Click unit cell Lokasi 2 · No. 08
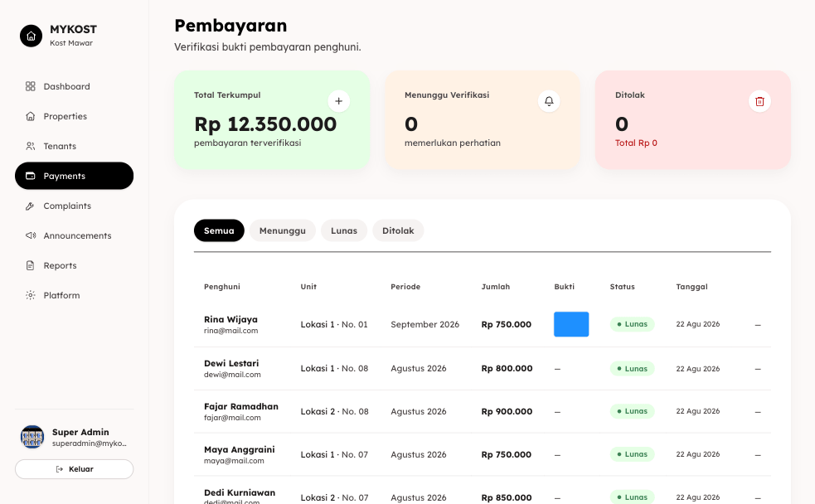Image resolution: width=815 pixels, height=504 pixels. pos(334,411)
